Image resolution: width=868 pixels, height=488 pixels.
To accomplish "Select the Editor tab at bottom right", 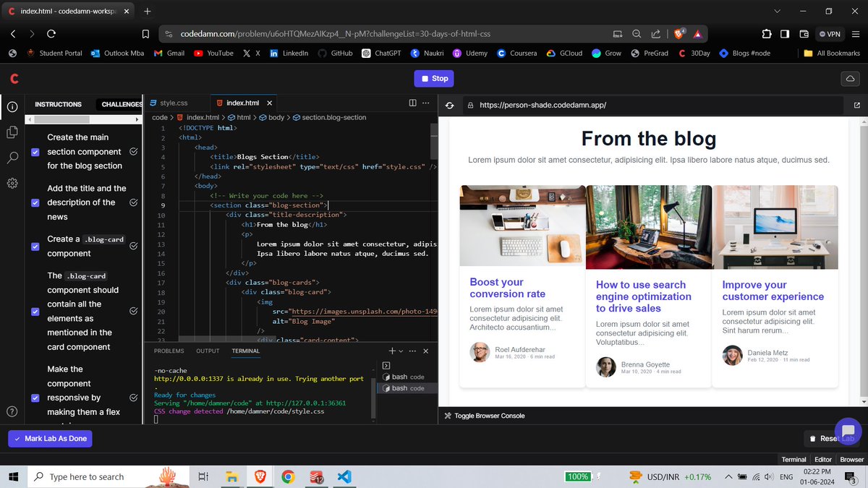I will 823,459.
